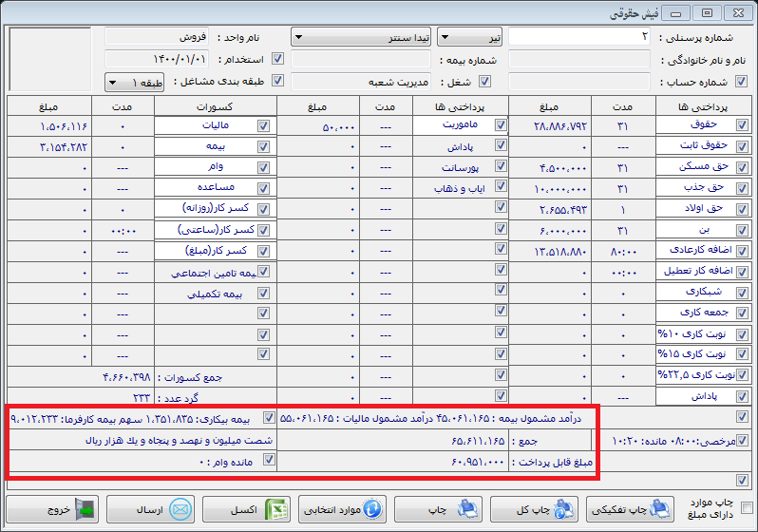This screenshot has height=532, width=758.
Task: Click the موارد انتخابی button
Action: (342, 510)
